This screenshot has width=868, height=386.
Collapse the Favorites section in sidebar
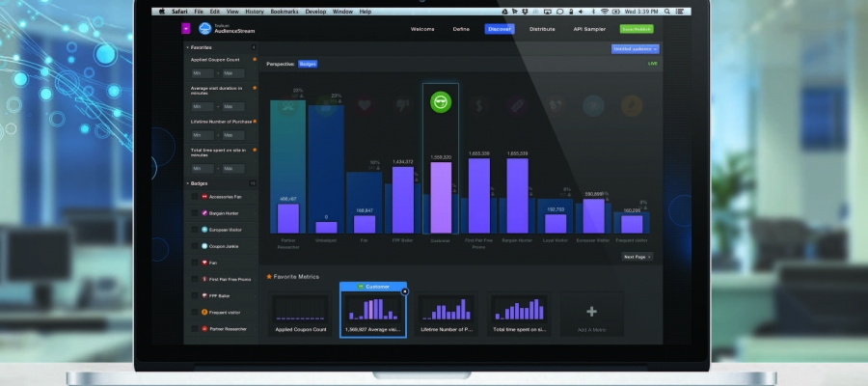[187, 46]
